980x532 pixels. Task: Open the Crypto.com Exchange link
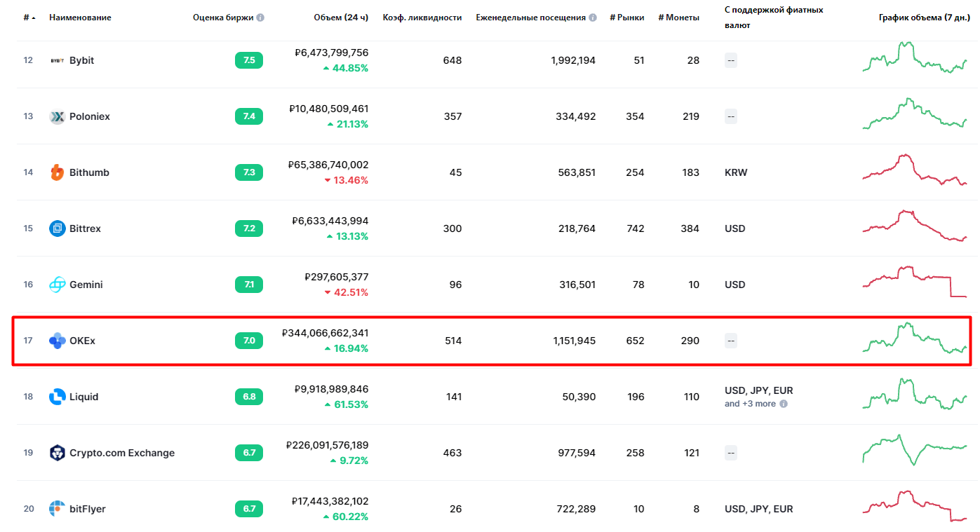pyautogui.click(x=122, y=453)
